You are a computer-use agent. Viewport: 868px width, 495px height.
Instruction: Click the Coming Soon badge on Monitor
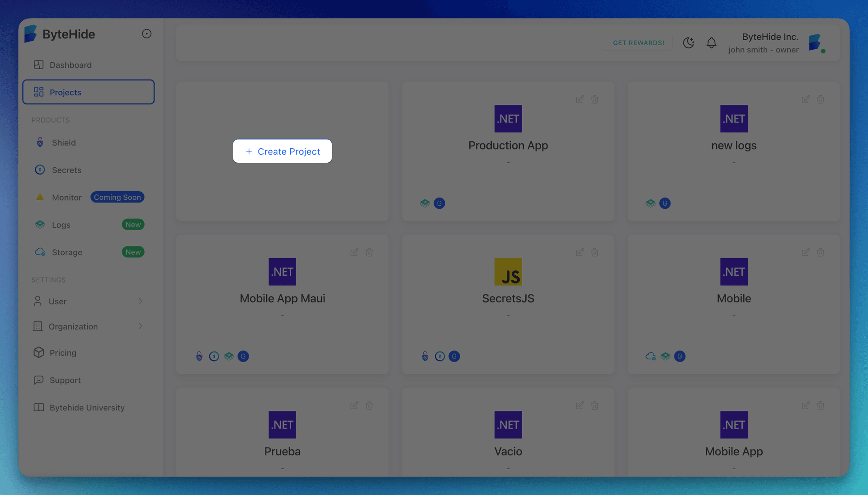click(117, 197)
